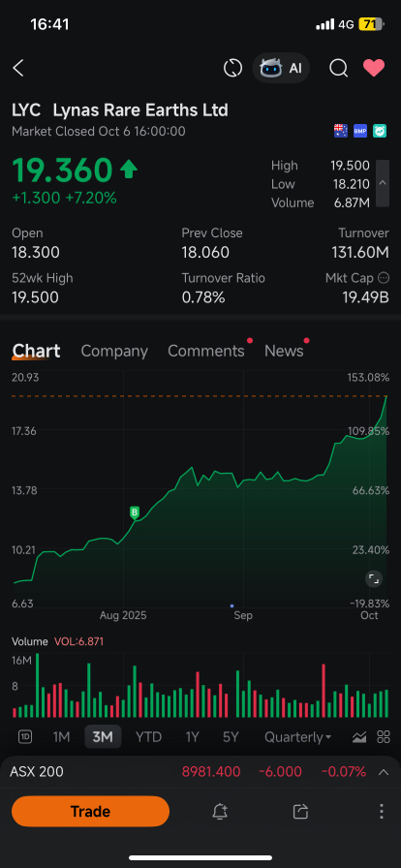Image resolution: width=401 pixels, height=868 pixels.
Task: Select the 1M time range
Action: 61,737
